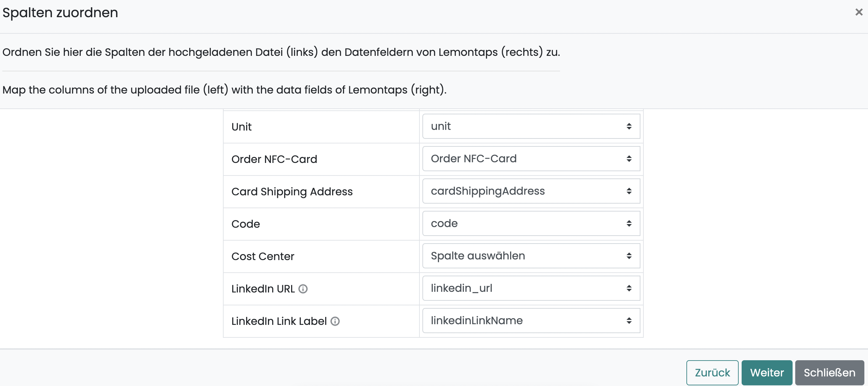Open the code column dropdown
This screenshot has height=386, width=868.
(x=531, y=223)
